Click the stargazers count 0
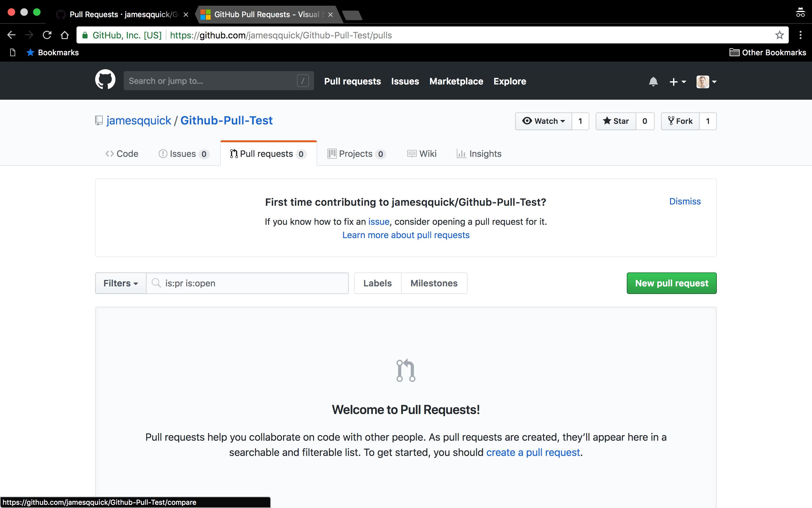 (x=645, y=121)
